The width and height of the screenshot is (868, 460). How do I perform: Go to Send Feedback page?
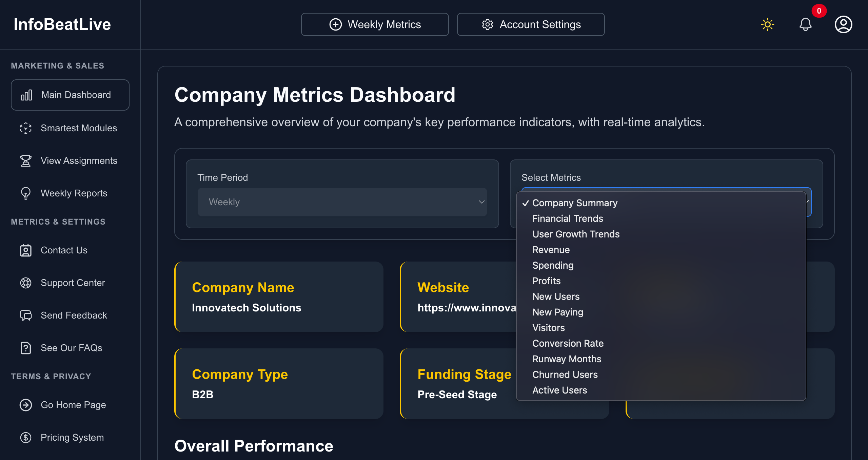[x=74, y=315]
